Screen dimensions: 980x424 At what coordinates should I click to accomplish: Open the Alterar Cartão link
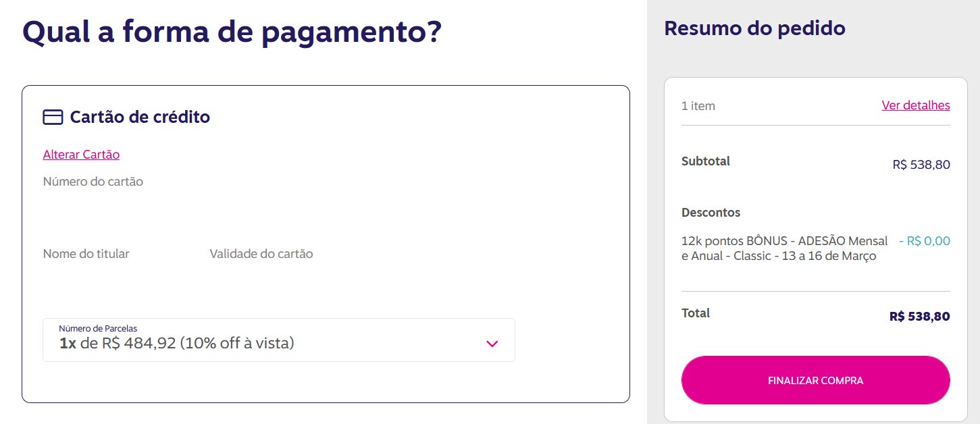(81, 155)
